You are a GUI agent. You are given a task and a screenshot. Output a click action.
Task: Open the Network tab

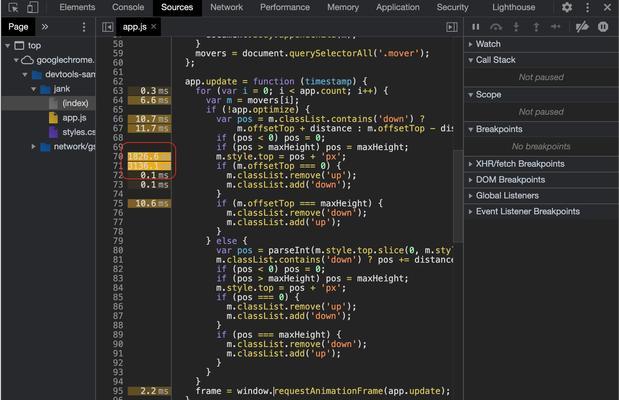tap(227, 7)
